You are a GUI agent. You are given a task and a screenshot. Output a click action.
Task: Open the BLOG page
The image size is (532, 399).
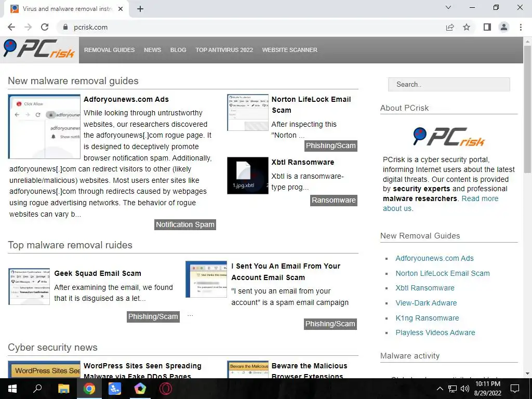point(178,50)
